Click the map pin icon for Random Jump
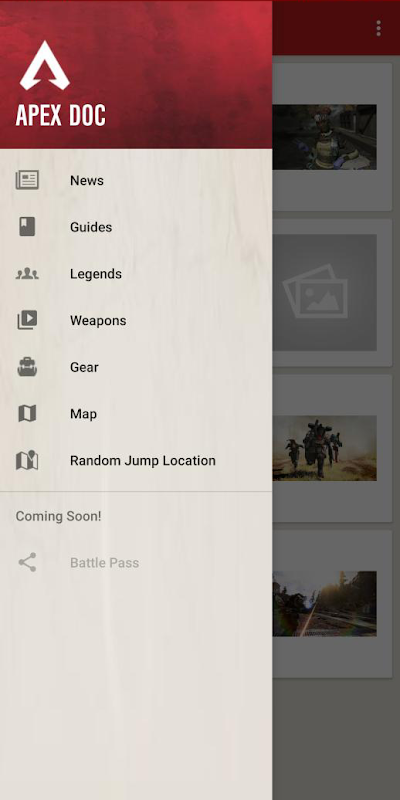400x800 pixels. tap(27, 460)
